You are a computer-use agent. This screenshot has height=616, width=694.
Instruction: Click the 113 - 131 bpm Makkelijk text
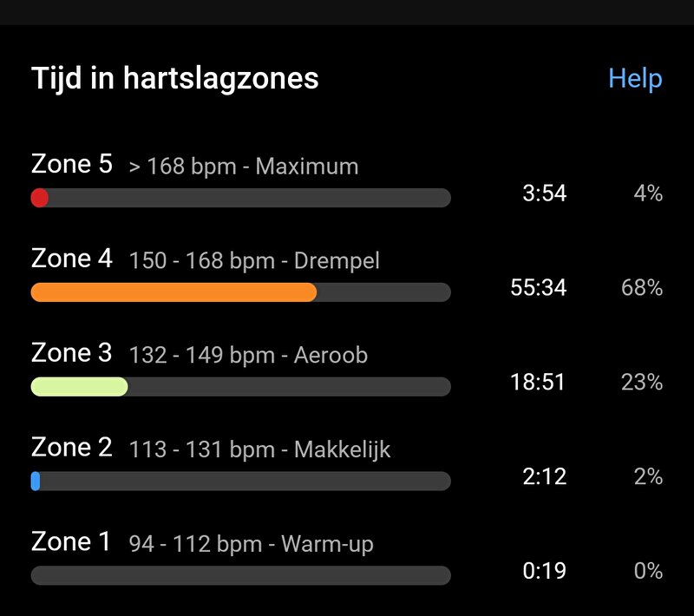259,449
